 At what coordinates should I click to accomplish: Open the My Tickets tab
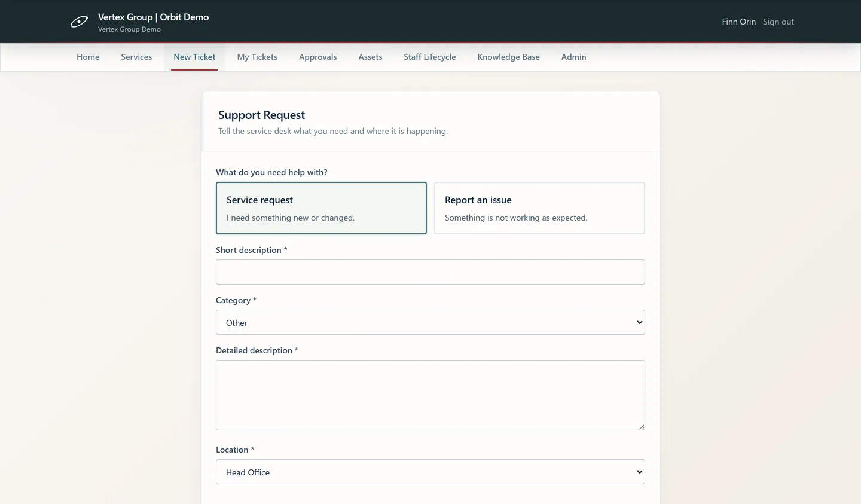tap(257, 57)
